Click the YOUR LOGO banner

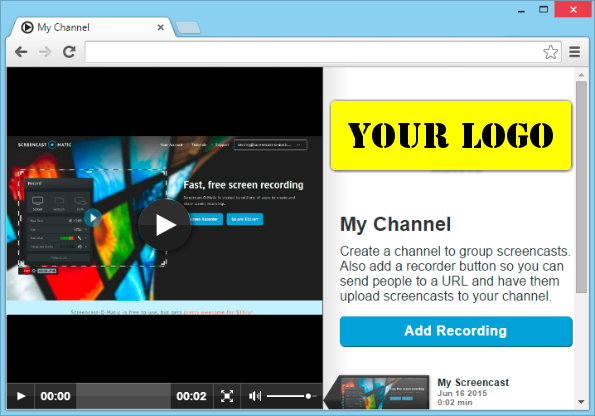(x=451, y=136)
